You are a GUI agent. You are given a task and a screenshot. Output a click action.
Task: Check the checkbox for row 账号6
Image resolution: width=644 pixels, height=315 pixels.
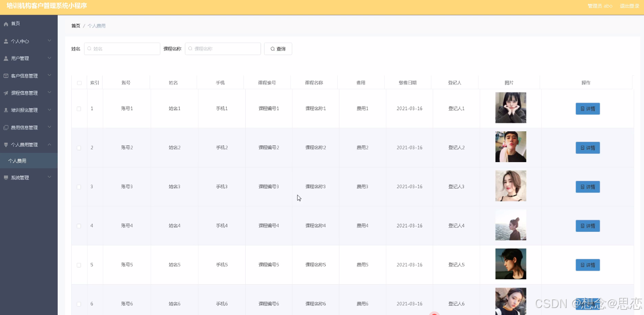79,304
